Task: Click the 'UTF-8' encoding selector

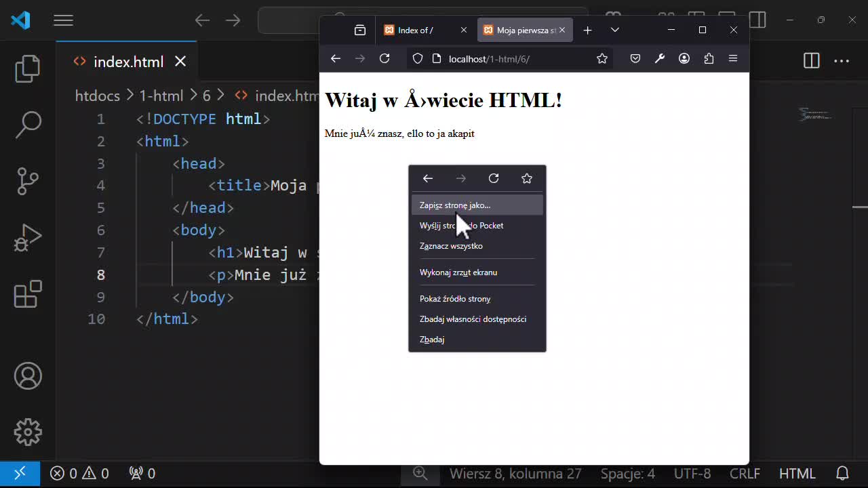Action: (x=692, y=473)
